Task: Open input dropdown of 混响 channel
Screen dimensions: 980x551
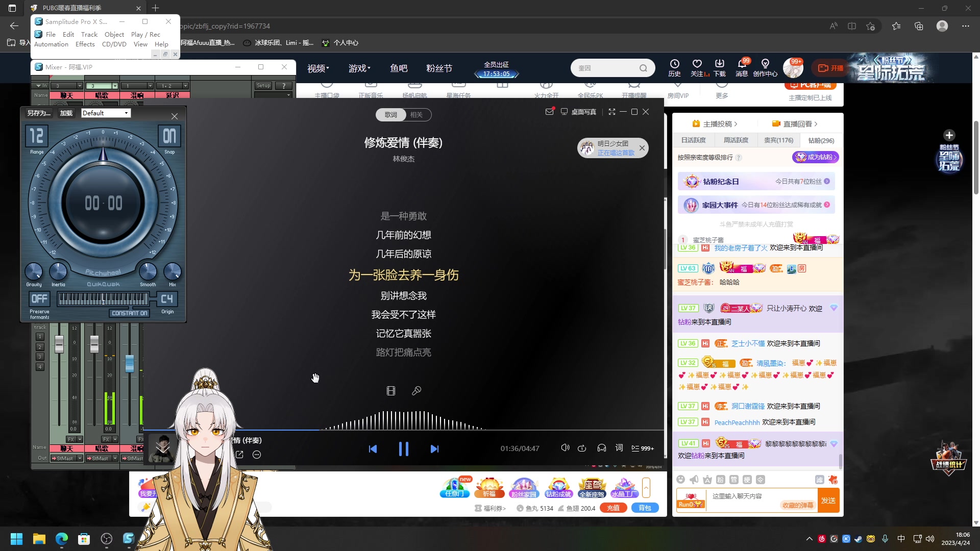Action: point(150,86)
